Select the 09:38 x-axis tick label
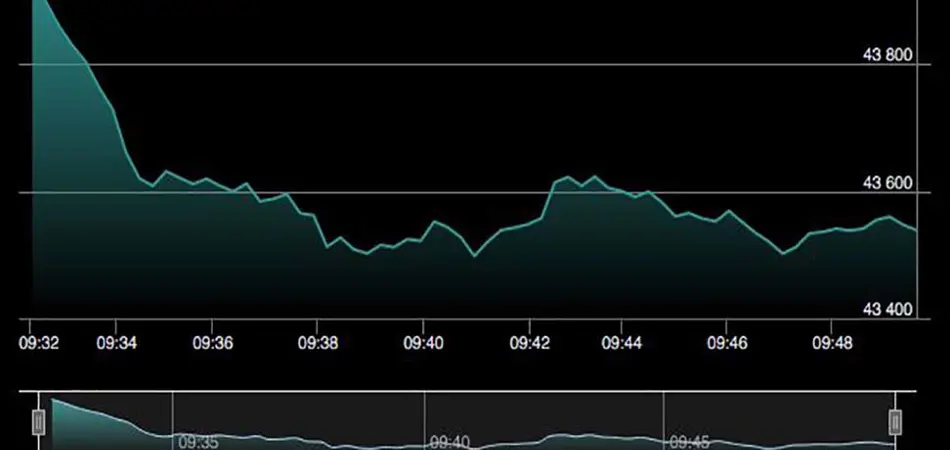Image resolution: width=950 pixels, height=450 pixels. coord(318,343)
